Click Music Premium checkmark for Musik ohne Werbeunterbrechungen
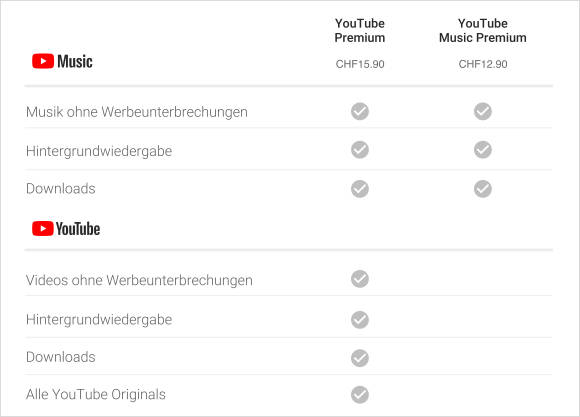This screenshot has height=417, width=580. tap(483, 111)
